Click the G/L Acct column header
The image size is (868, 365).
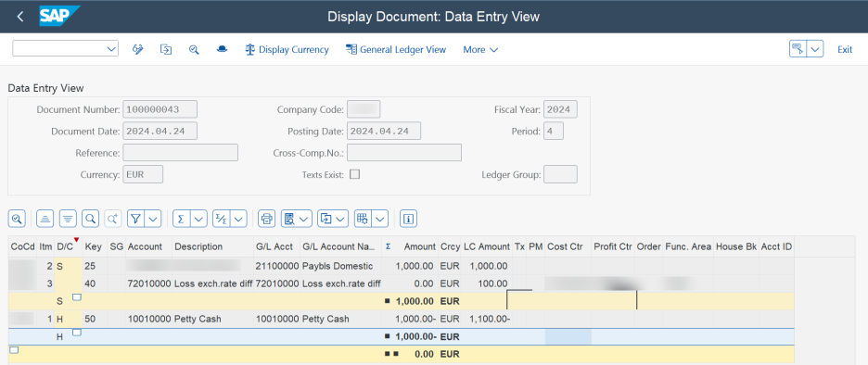pos(276,246)
